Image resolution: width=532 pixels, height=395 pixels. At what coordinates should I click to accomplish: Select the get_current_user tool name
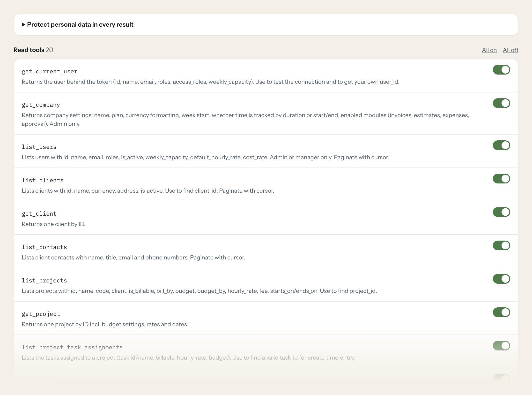click(50, 71)
